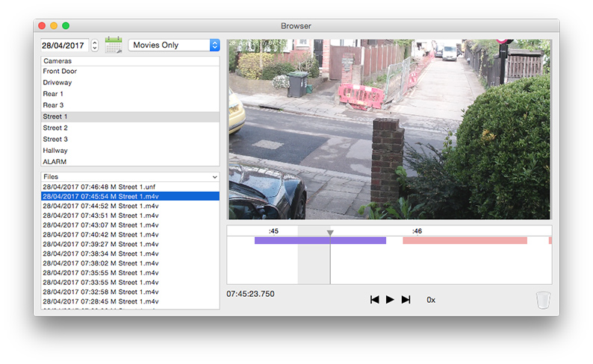593x364 pixels.
Task: Open the Movies Only dropdown
Action: 174,45
